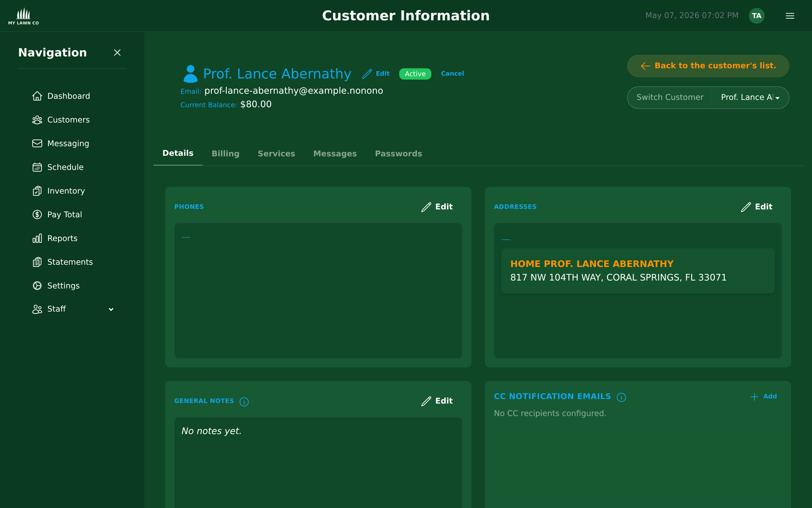Click the Active status badge
Viewport: 812px width, 508px height.
[x=415, y=74]
